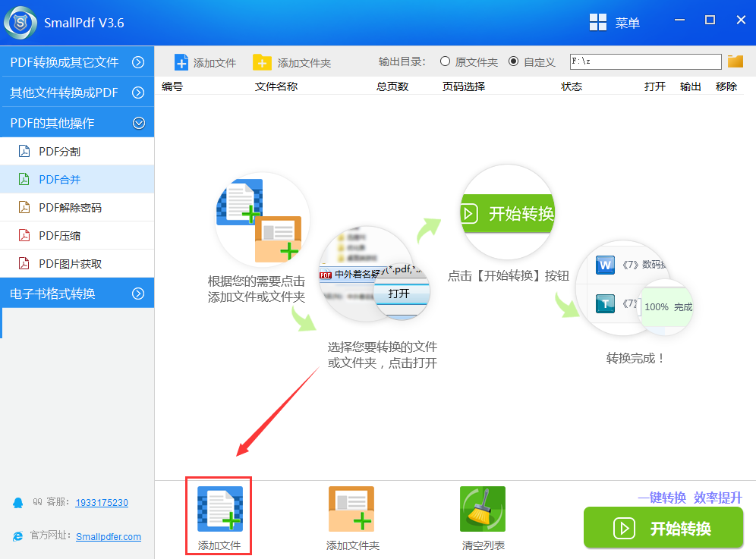Image resolution: width=756 pixels, height=559 pixels.
Task: Click the 清空列表 label
Action: pyautogui.click(x=483, y=545)
